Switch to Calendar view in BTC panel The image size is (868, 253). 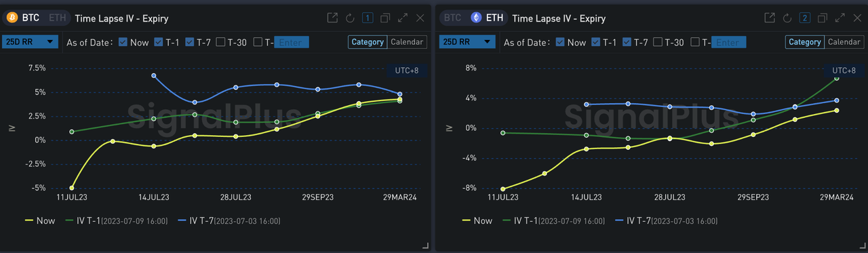[407, 42]
